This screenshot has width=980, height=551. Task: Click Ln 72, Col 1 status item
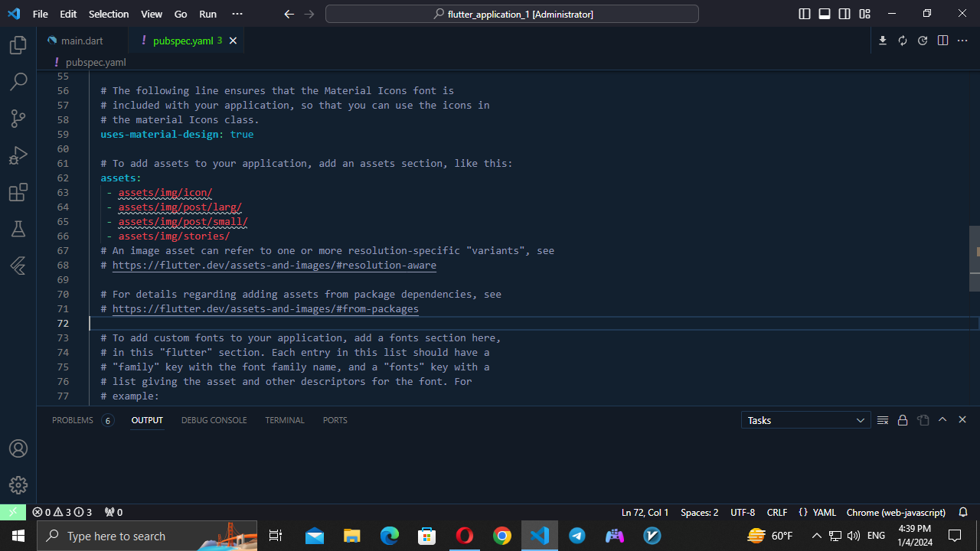tap(645, 512)
